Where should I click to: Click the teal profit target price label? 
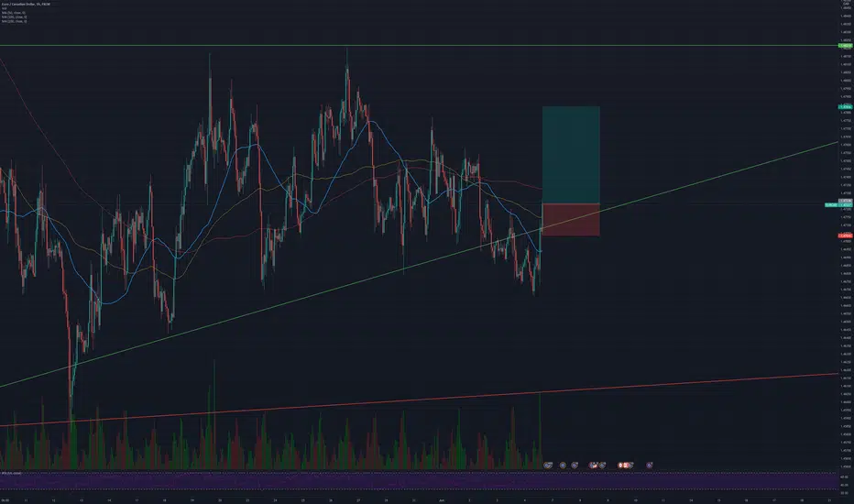click(x=845, y=107)
